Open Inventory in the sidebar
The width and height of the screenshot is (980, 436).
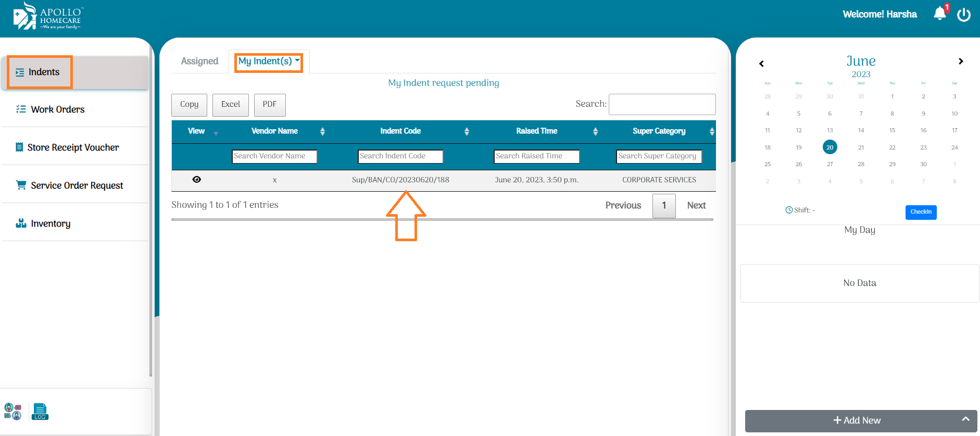tap(74, 223)
